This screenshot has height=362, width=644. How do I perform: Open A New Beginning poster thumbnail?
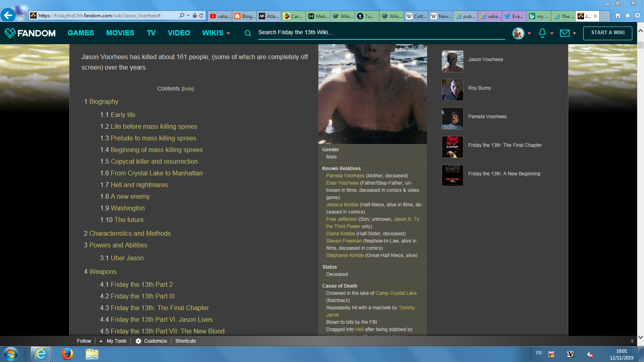(x=452, y=175)
